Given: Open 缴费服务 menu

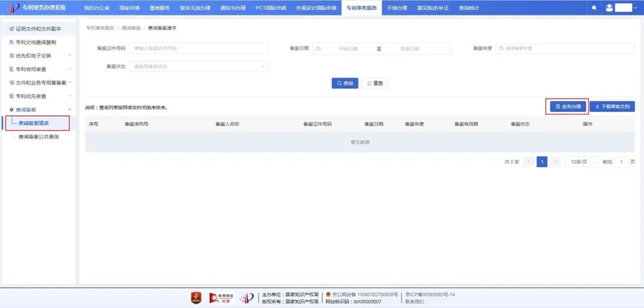Looking at the screenshot, I should tap(159, 8).
